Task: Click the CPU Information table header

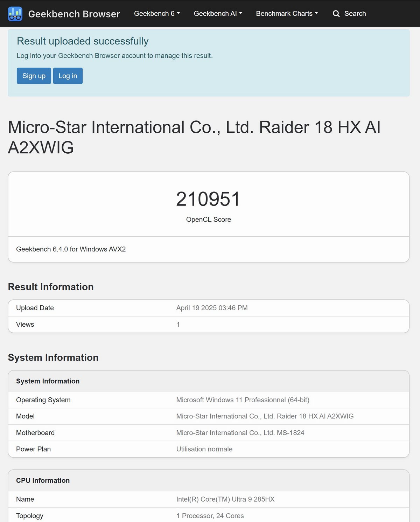Action: pyautogui.click(x=43, y=481)
